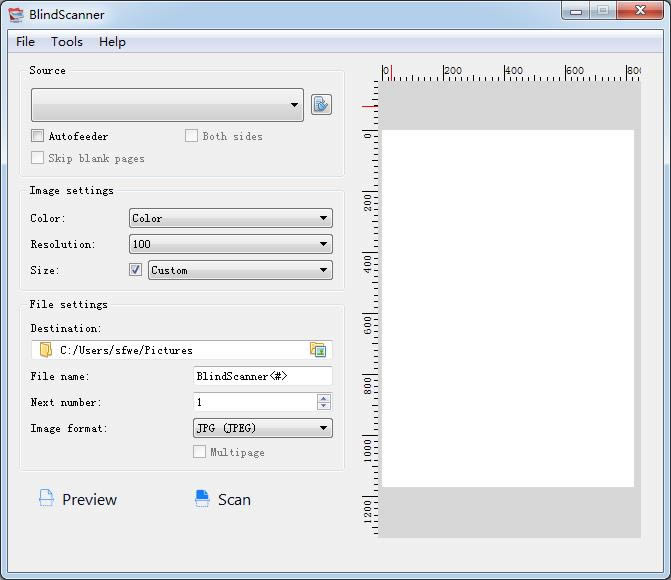Decrease Next number with the down arrow
671x580 pixels.
click(324, 406)
